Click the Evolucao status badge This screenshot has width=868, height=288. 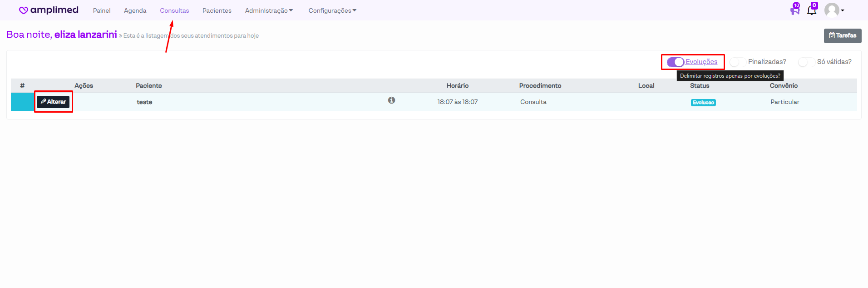tap(703, 103)
